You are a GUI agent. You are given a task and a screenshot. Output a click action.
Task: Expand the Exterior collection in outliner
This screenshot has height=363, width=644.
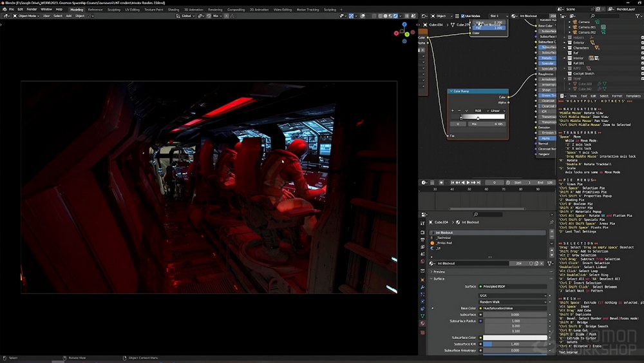coord(565,43)
